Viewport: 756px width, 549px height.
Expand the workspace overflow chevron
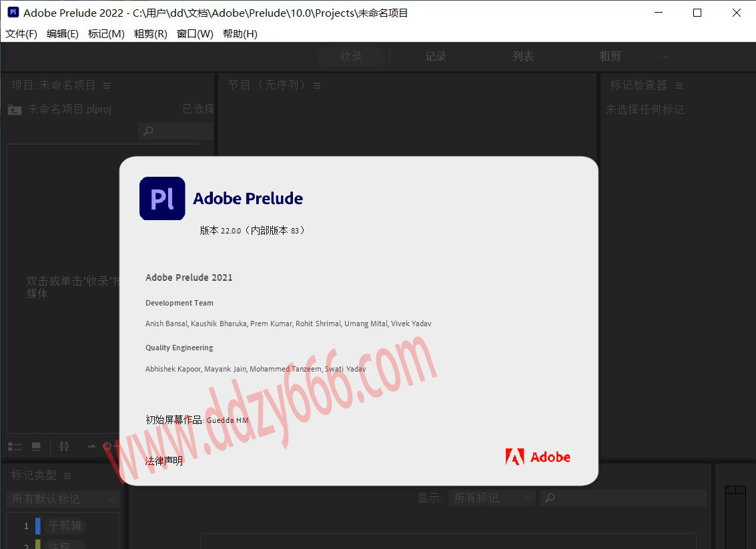coord(665,57)
